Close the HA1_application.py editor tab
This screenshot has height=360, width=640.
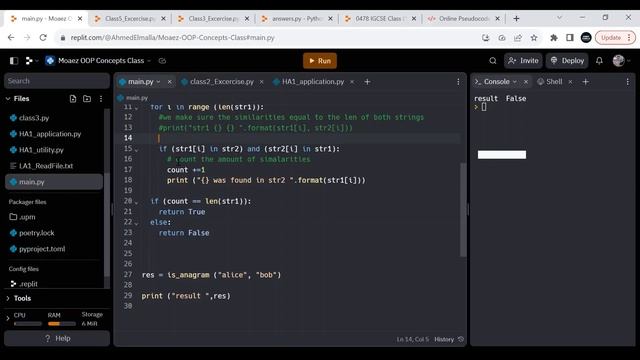pyautogui.click(x=352, y=82)
